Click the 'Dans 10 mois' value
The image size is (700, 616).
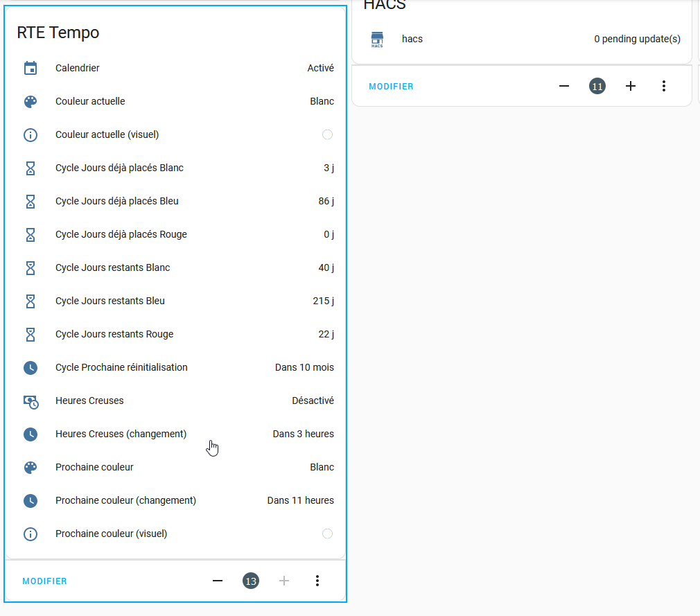click(304, 367)
